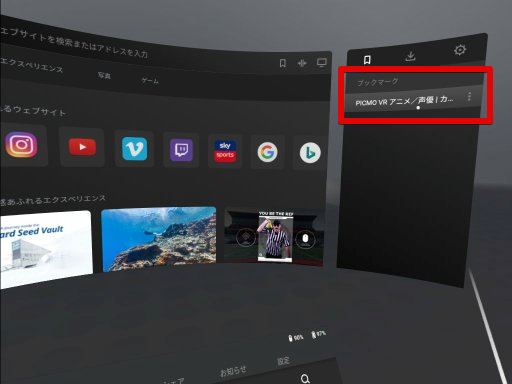Open three-dot menu of PICMO VR bookmark
The height and width of the screenshot is (384, 512).
469,97
